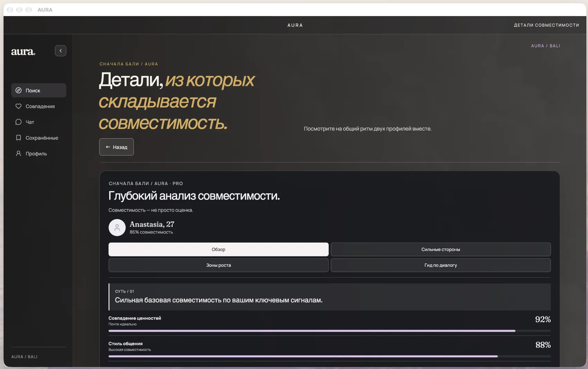Click the bookmark icon next to Сохранённые
The width and height of the screenshot is (588, 369).
[x=19, y=138]
